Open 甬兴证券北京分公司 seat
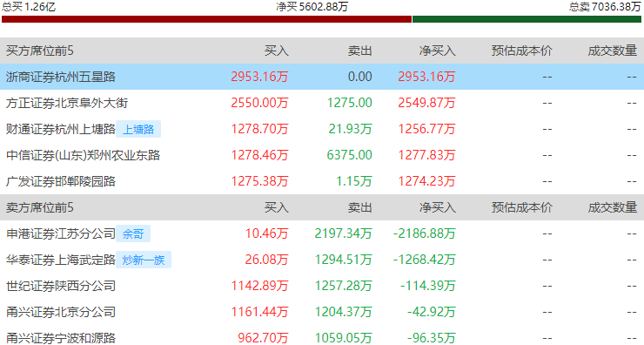 pos(61,312)
